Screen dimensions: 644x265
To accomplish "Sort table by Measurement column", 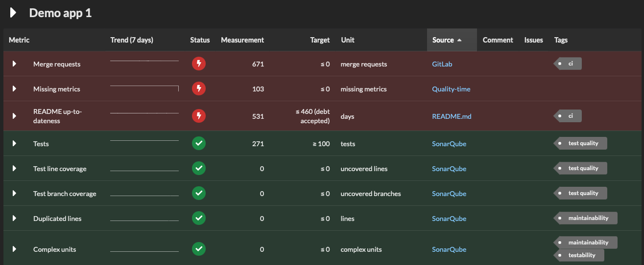I will pyautogui.click(x=242, y=40).
